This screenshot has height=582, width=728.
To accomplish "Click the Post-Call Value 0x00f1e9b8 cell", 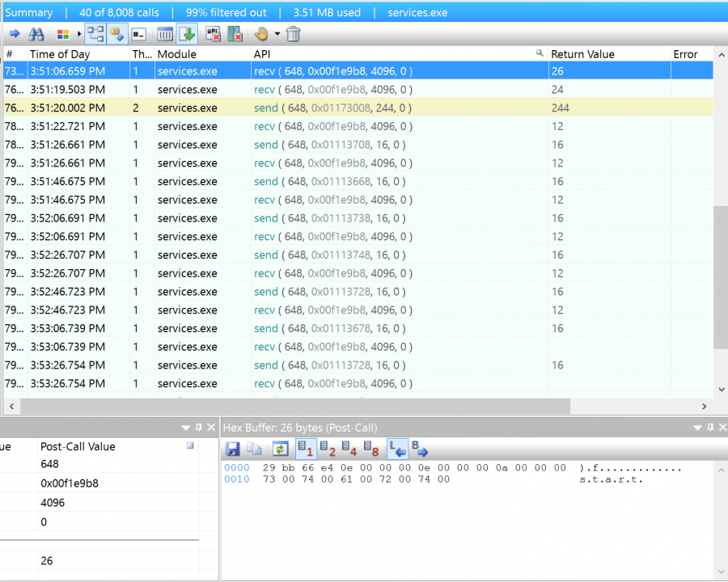I will pyautogui.click(x=118, y=483).
